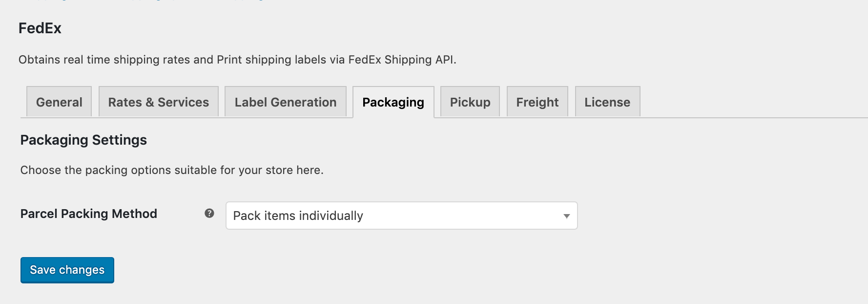
Task: Click the Save changes button
Action: (67, 270)
